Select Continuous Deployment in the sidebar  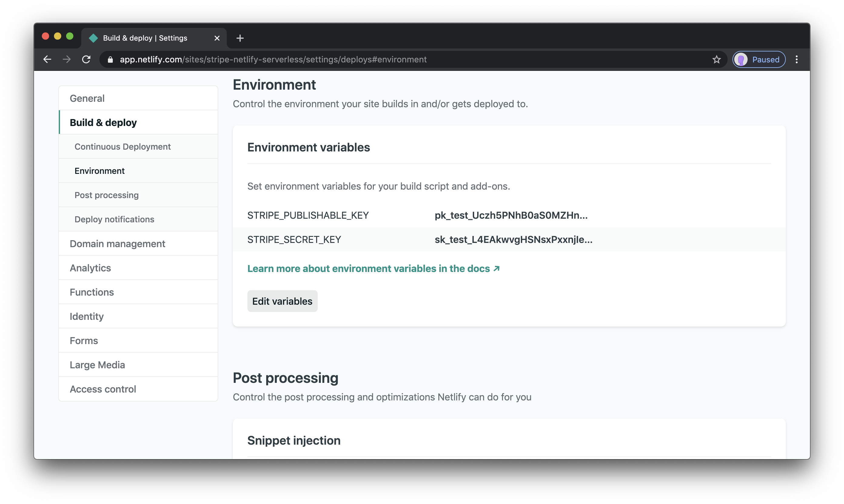click(122, 146)
